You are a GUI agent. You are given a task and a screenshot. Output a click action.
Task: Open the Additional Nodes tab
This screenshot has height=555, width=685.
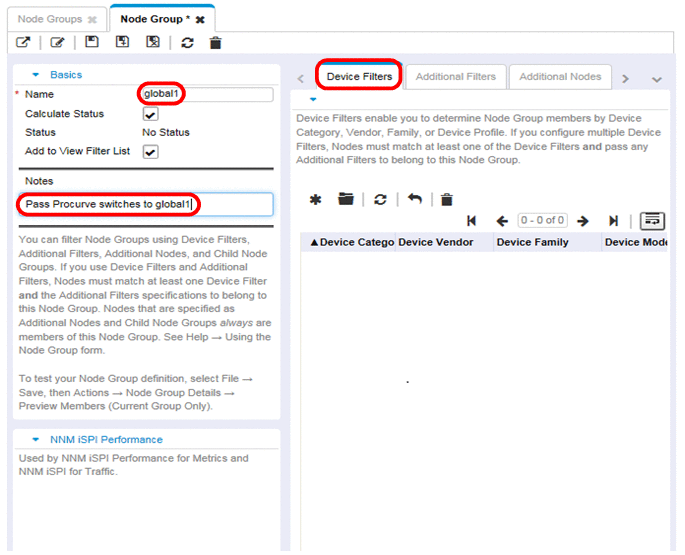click(560, 77)
